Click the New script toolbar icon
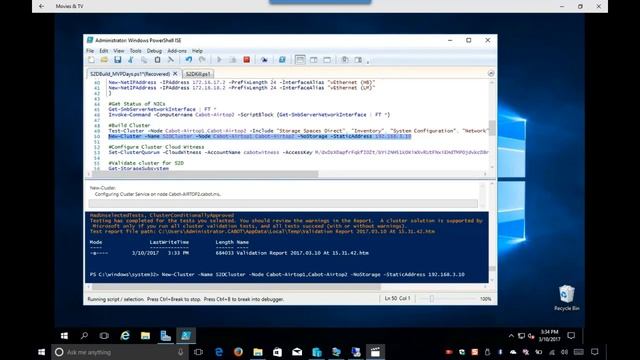The width and height of the screenshot is (640, 360). pos(91,60)
